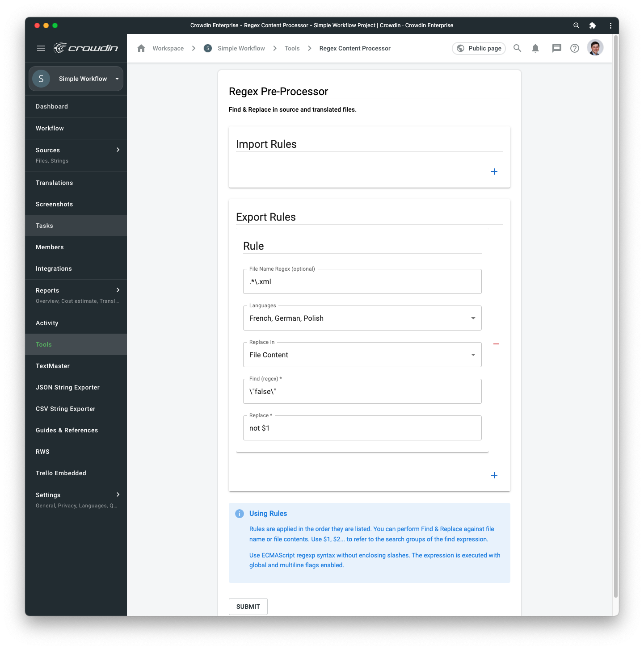644x649 pixels.
Task: Open Tasks in sidebar
Action: 76,226
